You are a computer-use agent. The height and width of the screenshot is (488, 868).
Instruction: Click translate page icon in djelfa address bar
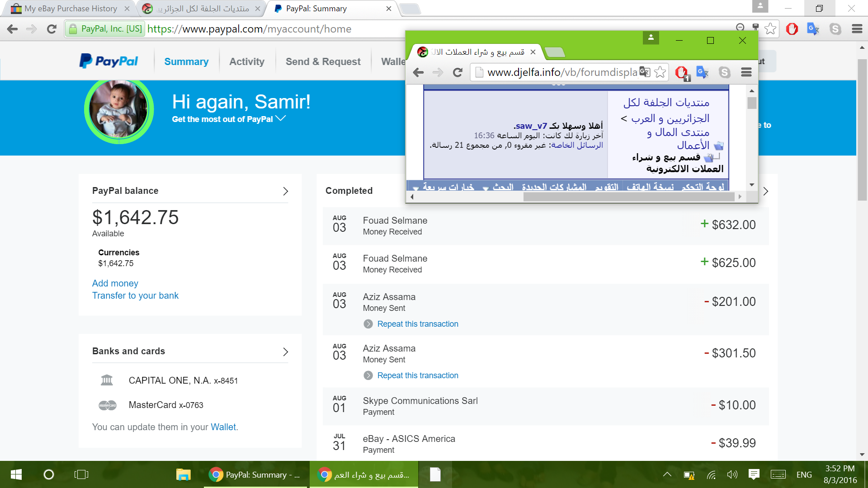[x=645, y=72]
